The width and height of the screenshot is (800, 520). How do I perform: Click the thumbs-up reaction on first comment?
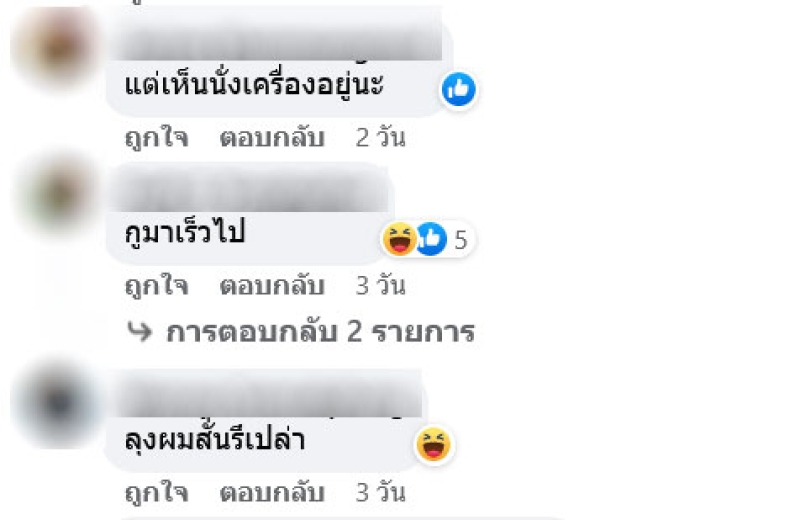click(459, 89)
